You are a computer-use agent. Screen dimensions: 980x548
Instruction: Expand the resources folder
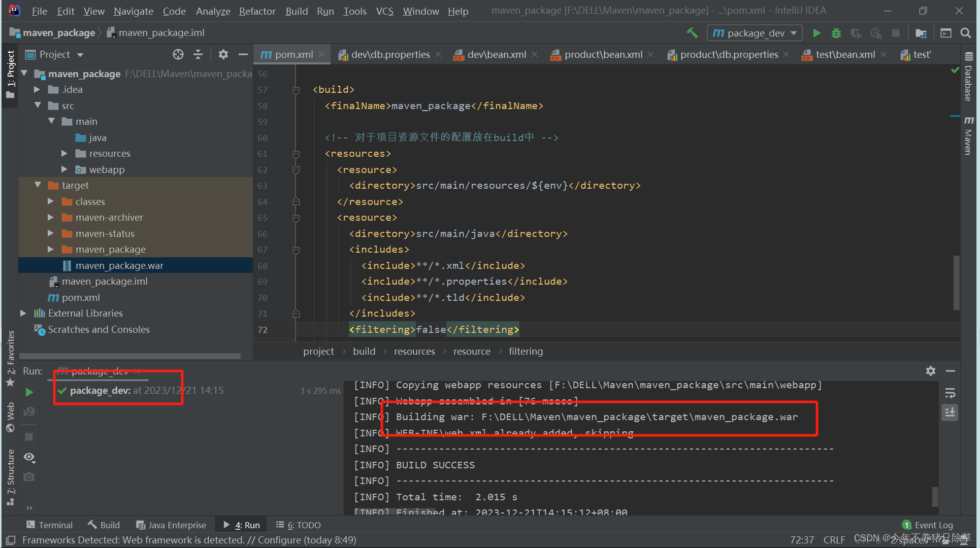pos(64,153)
